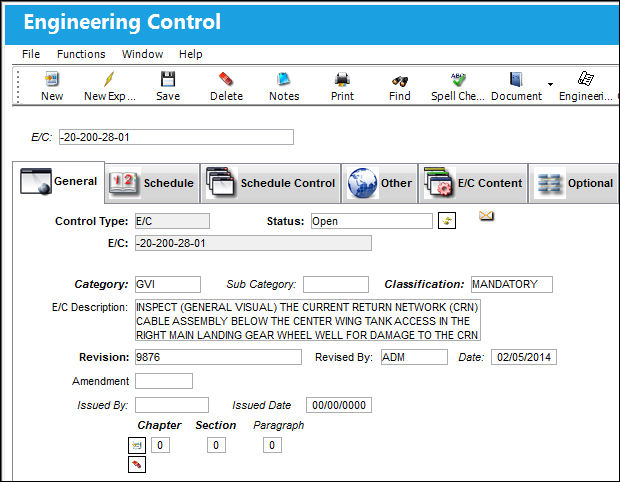This screenshot has width=620, height=482.
Task: Click the Category field with GVI
Action: click(168, 284)
